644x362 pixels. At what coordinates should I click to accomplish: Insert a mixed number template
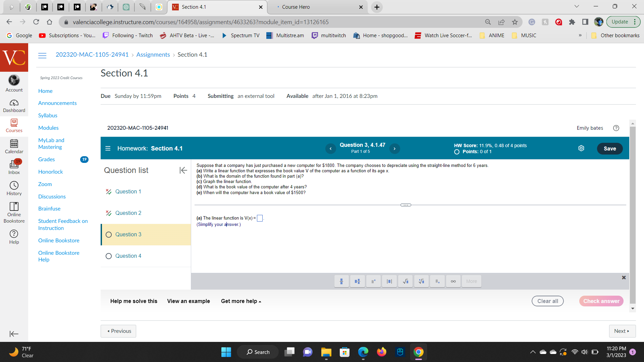357,281
